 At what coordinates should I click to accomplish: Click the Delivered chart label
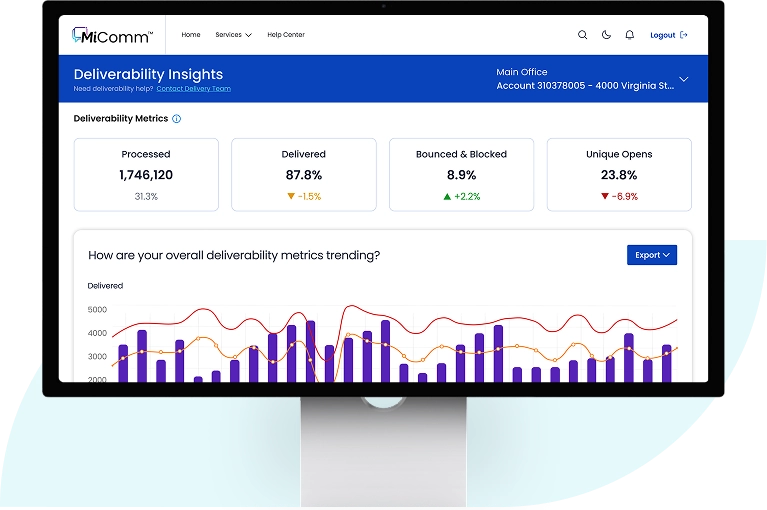105,286
